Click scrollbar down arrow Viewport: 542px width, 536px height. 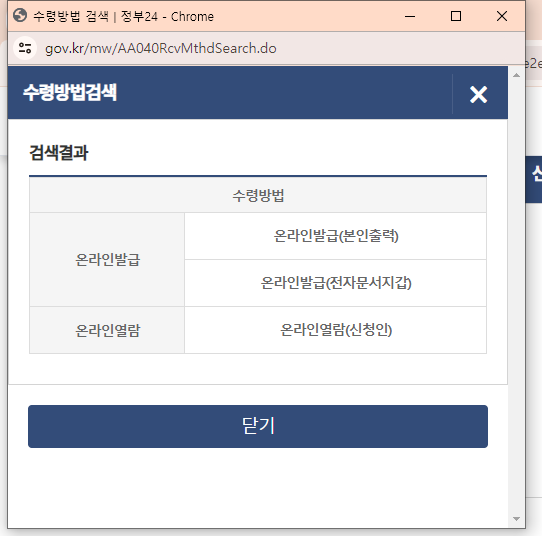(x=516, y=519)
